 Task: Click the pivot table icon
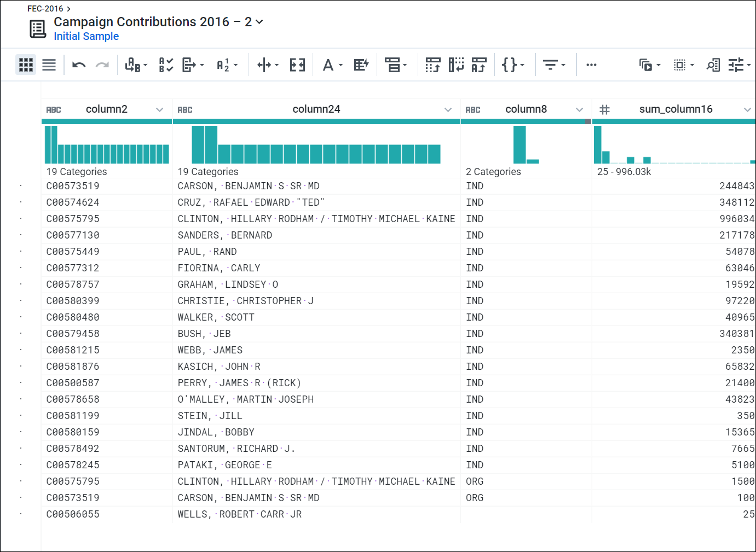click(433, 65)
